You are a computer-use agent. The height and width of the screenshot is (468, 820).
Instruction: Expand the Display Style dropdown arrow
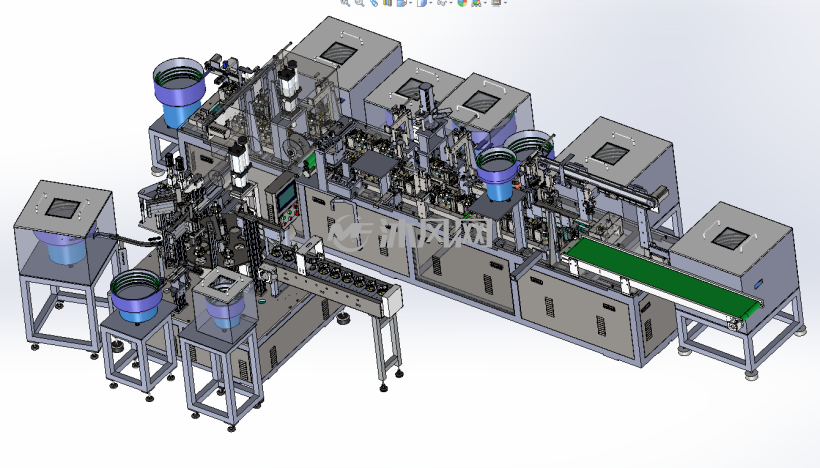pyautogui.click(x=430, y=3)
